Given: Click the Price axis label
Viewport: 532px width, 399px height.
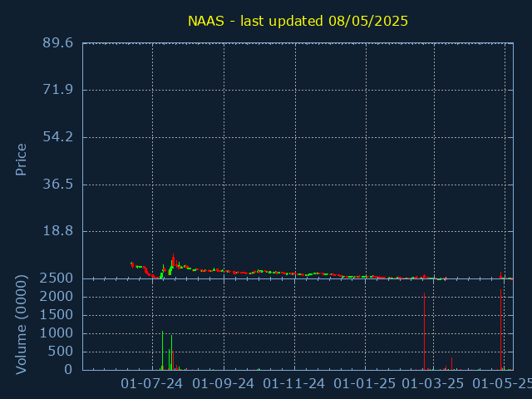Looking at the screenshot, I should pyautogui.click(x=21, y=160).
